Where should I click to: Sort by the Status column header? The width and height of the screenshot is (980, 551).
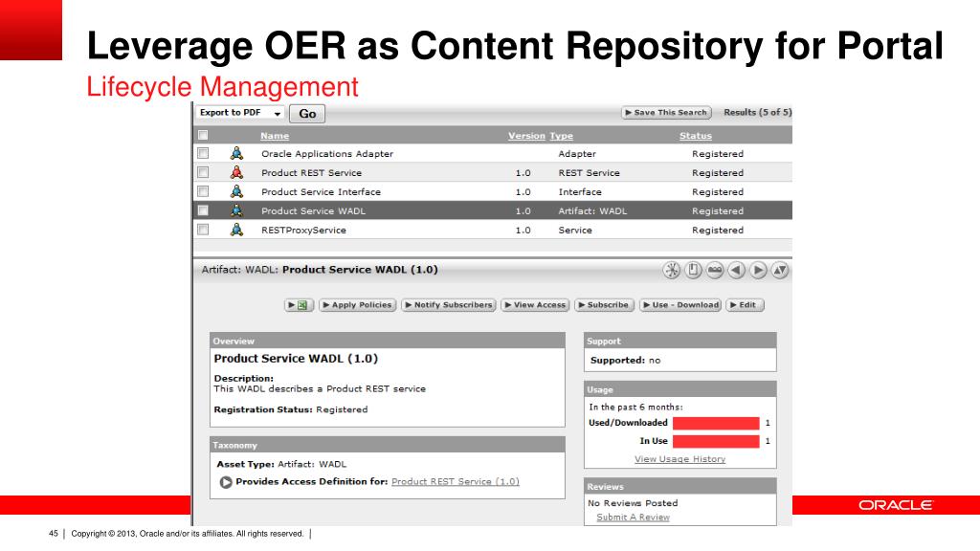(x=696, y=136)
